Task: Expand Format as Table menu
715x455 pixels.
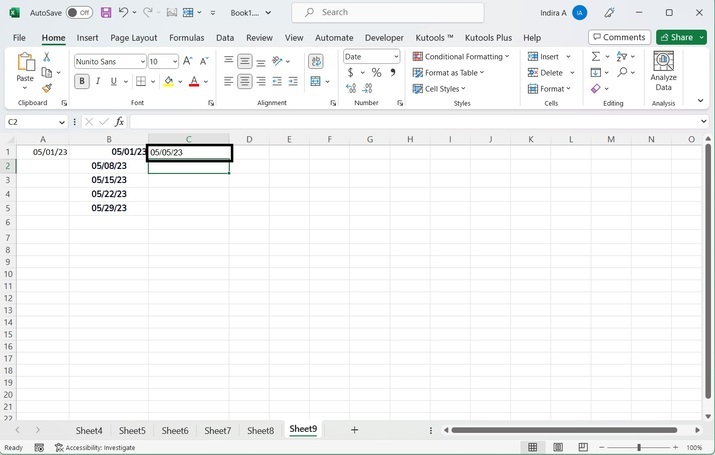Action: pos(448,72)
